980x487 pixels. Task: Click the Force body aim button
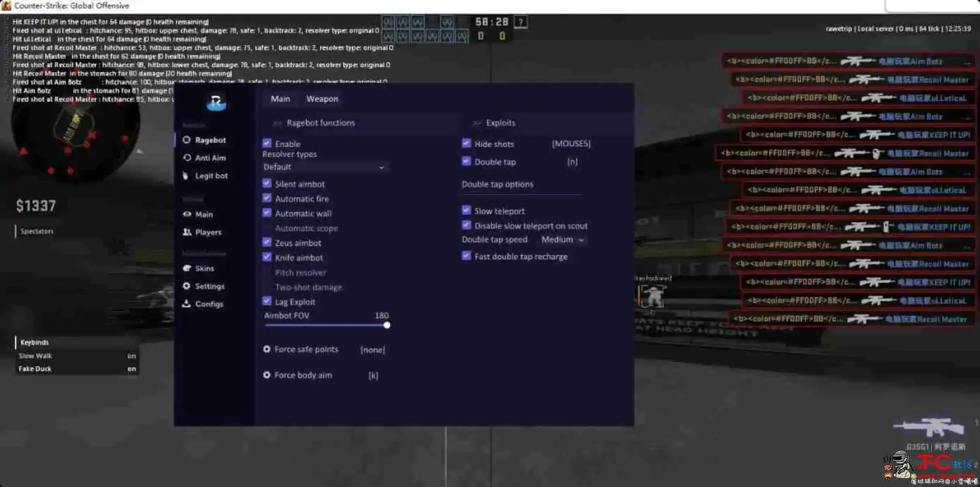(x=303, y=374)
